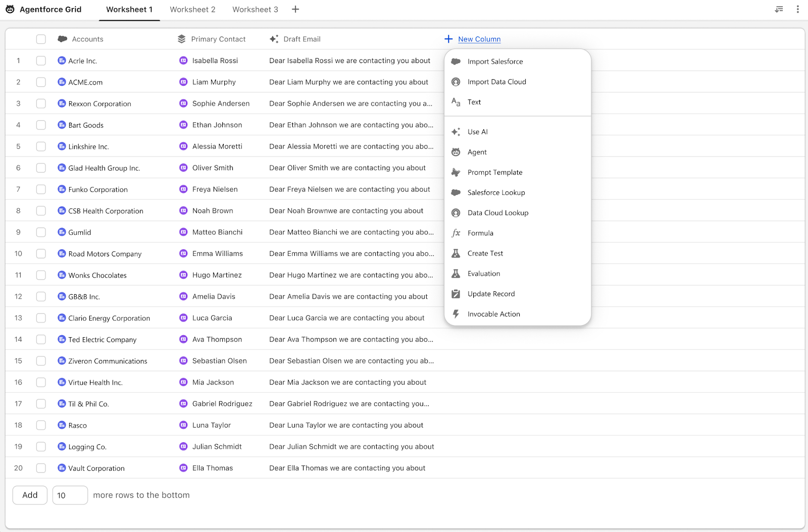Click the Accounts column Salesforce cloud icon
This screenshot has width=808, height=532.
pyautogui.click(x=63, y=39)
